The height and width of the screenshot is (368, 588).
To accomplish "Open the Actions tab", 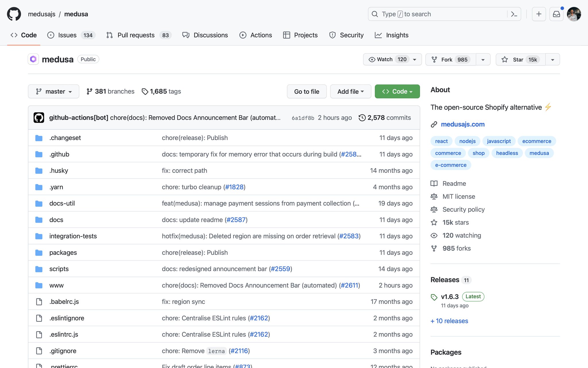I will coord(261,35).
